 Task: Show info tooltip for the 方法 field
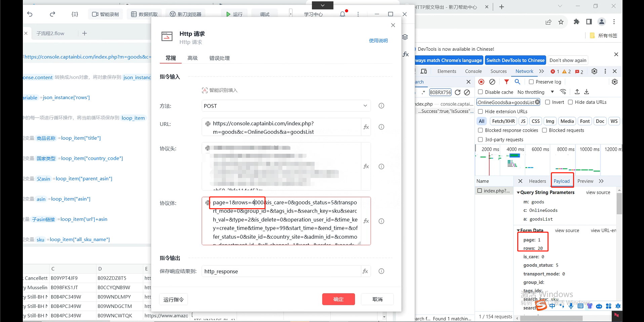tap(381, 106)
